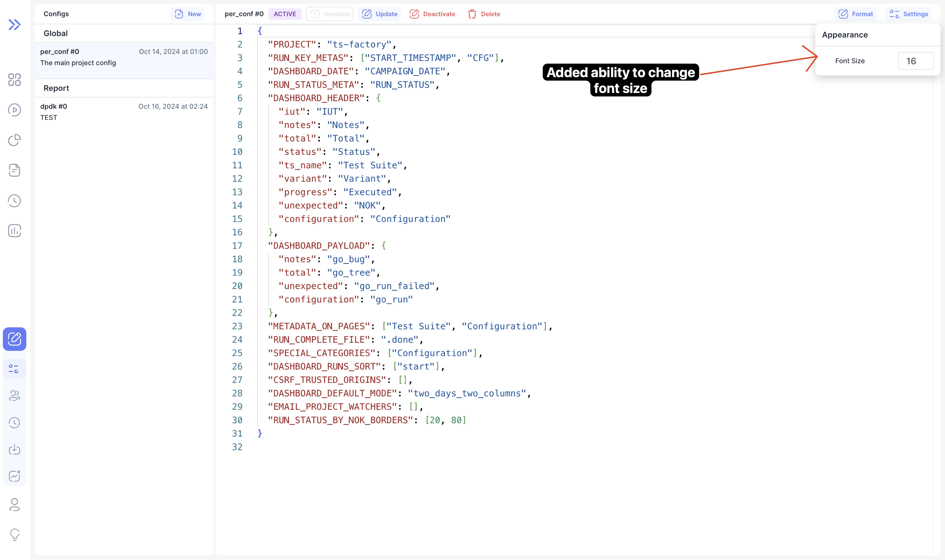Format the JSON with Format button

pyautogui.click(x=855, y=14)
